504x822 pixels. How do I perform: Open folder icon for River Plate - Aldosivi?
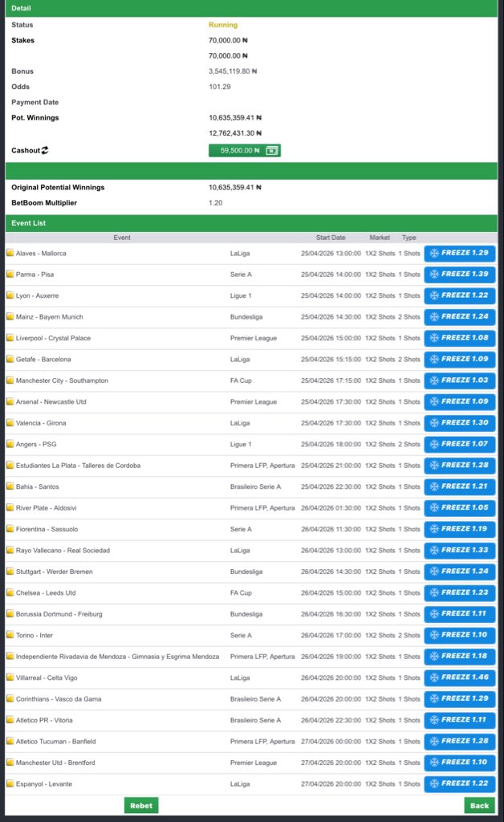pyautogui.click(x=10, y=507)
